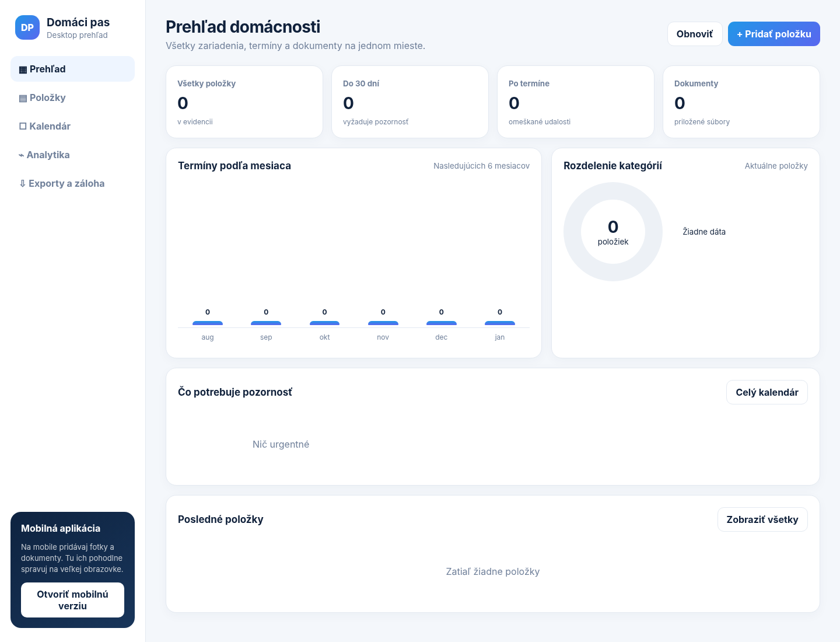Viewport: 840px width, 642px height.
Task: Click 'Nasledujúcich 6 mesiacov' label
Action: click(x=481, y=166)
